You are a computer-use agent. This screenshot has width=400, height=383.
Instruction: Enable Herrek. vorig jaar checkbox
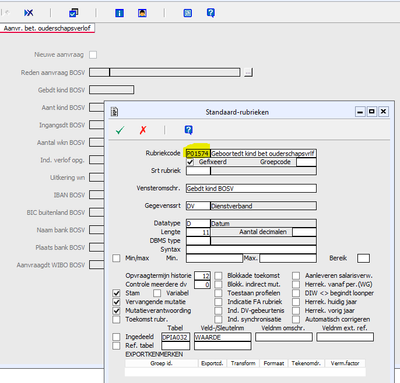[x=296, y=311]
